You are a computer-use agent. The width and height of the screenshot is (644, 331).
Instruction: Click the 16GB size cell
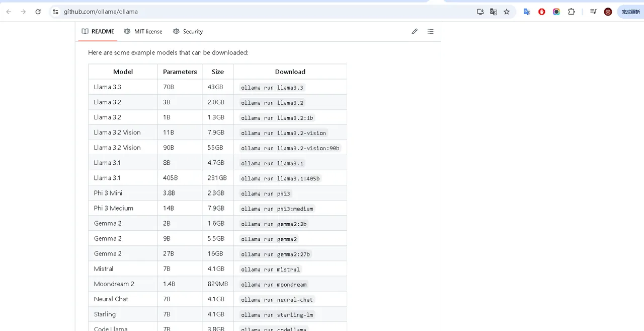(x=218, y=253)
